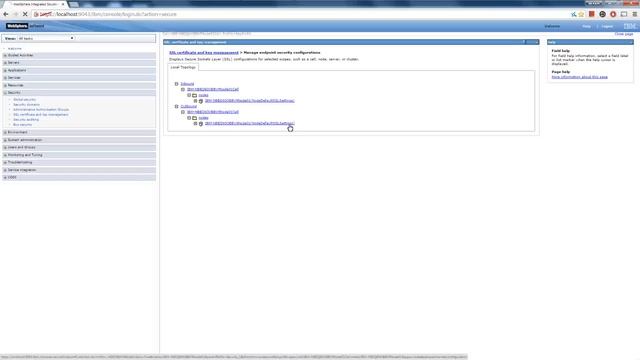The width and height of the screenshot is (640, 360).
Task: Click the nodes folder icon under Inbound
Action: (195, 95)
